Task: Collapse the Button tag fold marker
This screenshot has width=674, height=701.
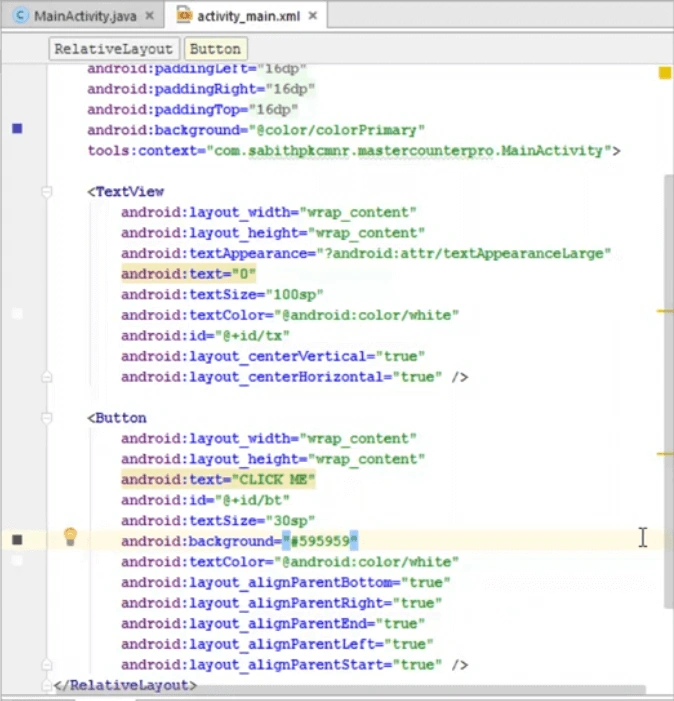Action: coord(46,418)
